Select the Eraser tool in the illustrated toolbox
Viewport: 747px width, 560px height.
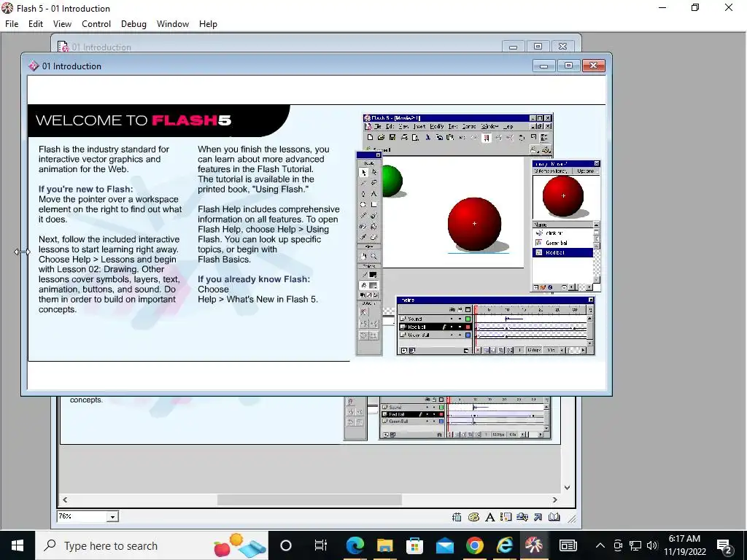(x=374, y=237)
